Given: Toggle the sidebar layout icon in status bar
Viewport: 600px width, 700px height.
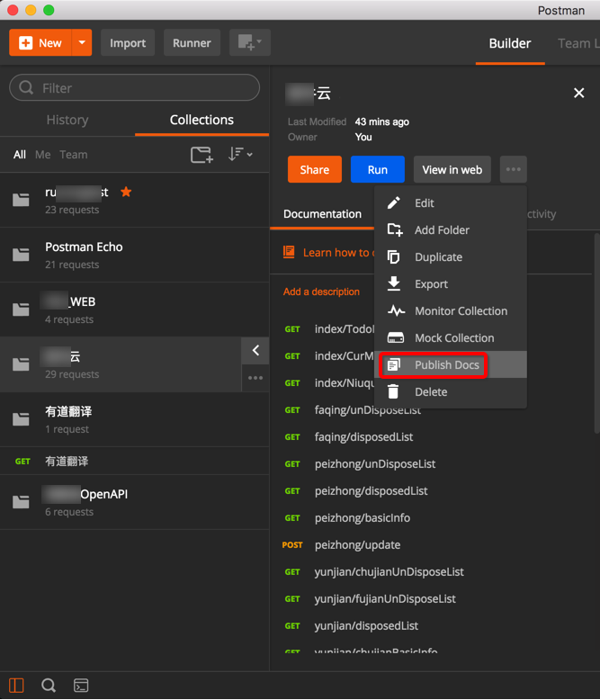Looking at the screenshot, I should pos(16,686).
